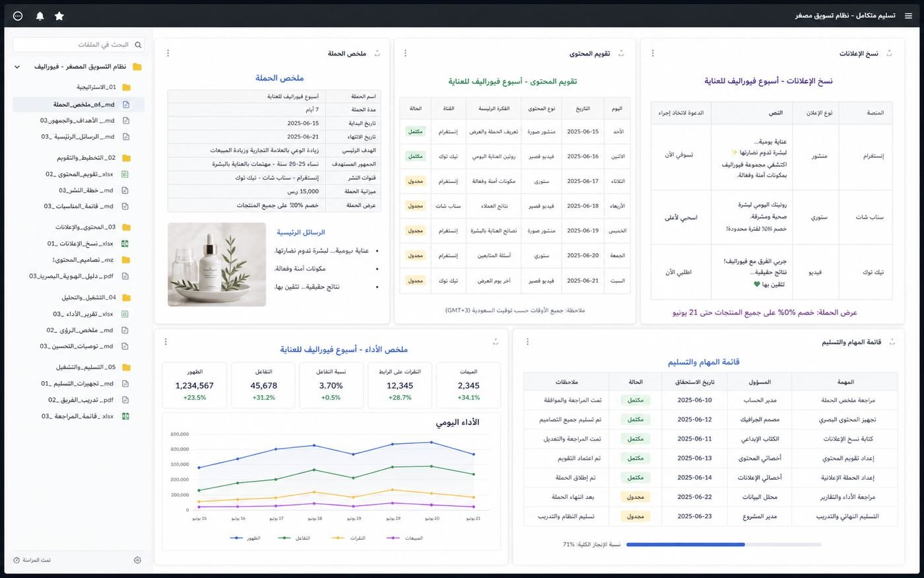Toggle التفاعل series in chart legend
The width and height of the screenshot is (924, 578).
(294, 538)
